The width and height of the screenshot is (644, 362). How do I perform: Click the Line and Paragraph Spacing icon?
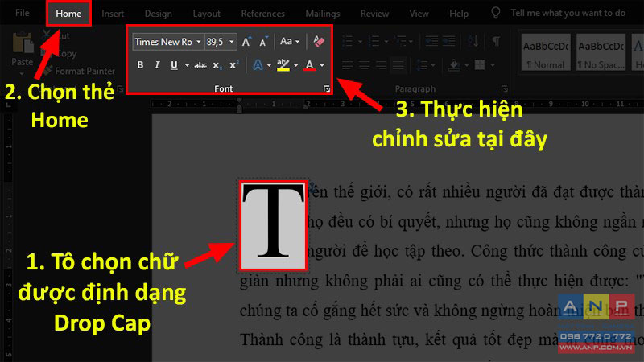(x=422, y=65)
